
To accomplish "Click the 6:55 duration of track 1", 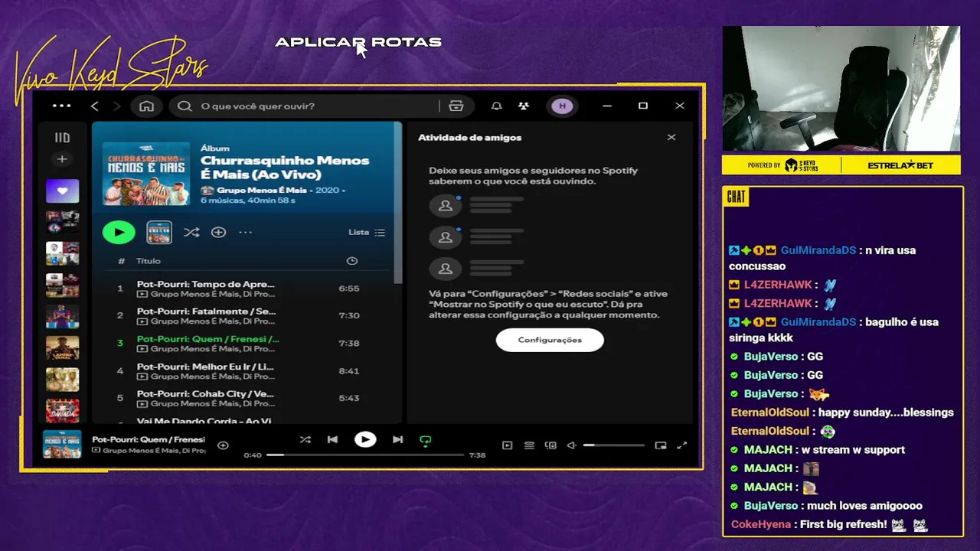I will pyautogui.click(x=349, y=289).
